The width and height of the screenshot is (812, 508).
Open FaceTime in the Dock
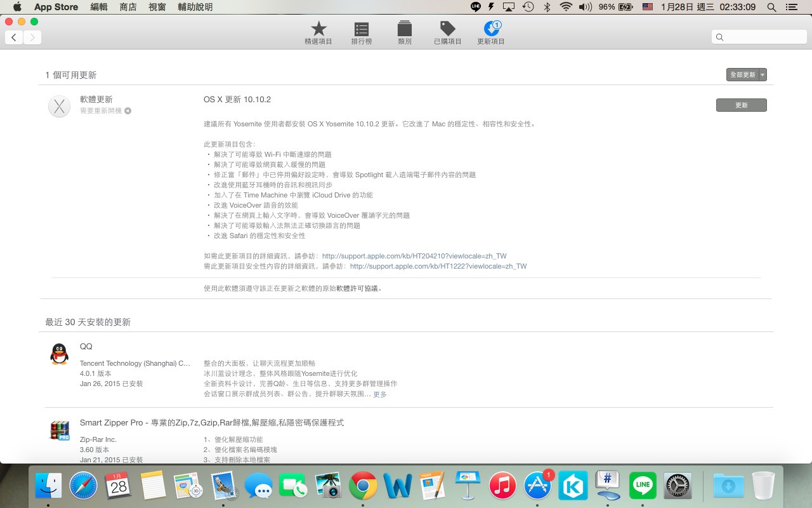292,486
